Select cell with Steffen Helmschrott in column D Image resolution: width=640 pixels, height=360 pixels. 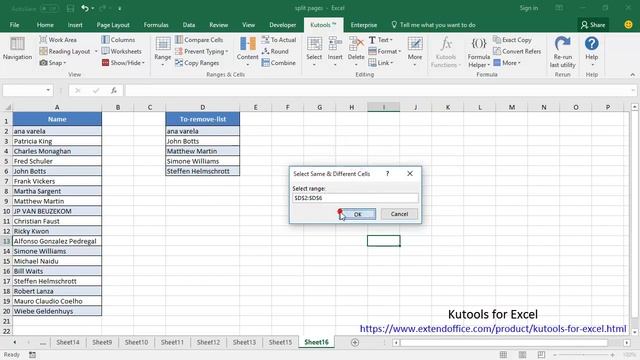coord(202,171)
